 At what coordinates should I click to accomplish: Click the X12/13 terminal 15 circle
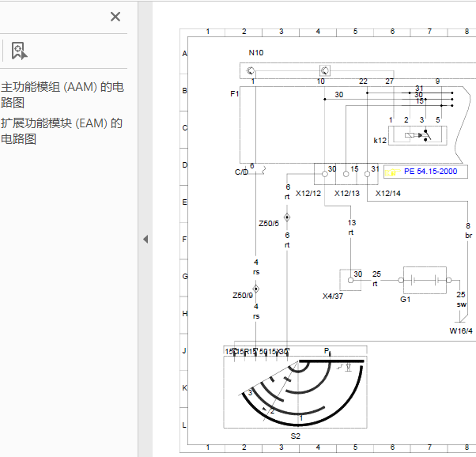[346, 179]
